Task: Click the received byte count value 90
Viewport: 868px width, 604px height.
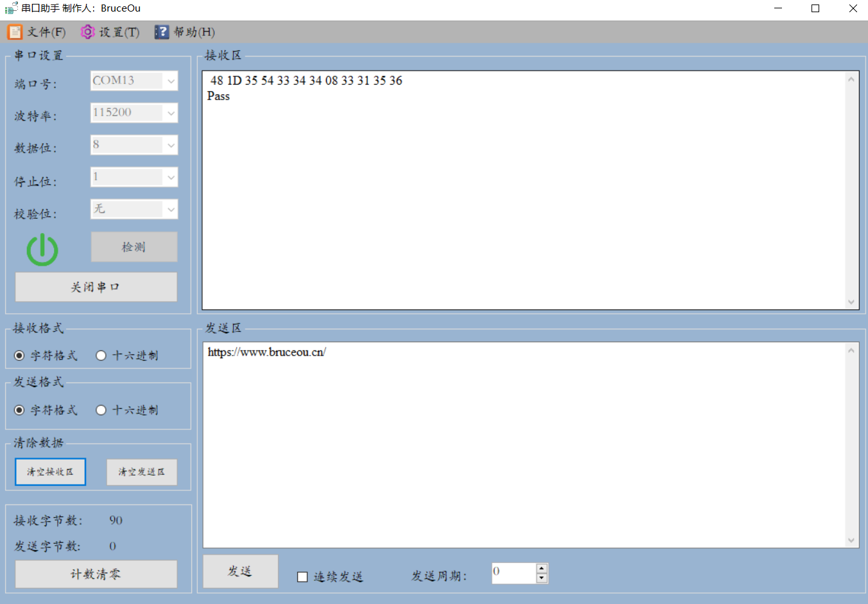Action: pos(116,521)
